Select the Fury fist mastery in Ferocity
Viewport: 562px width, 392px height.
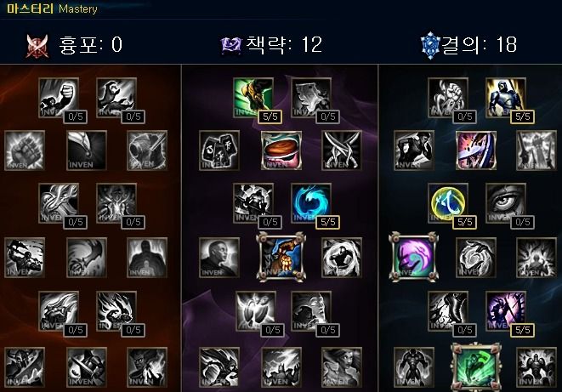(59, 98)
